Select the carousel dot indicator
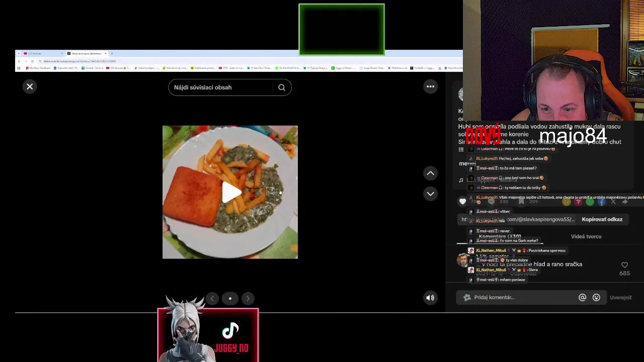Screen dimensions: 644x362 click(x=230, y=299)
